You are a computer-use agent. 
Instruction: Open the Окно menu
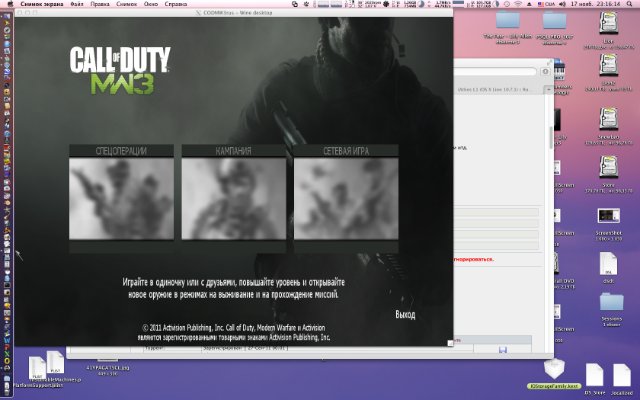point(151,4)
